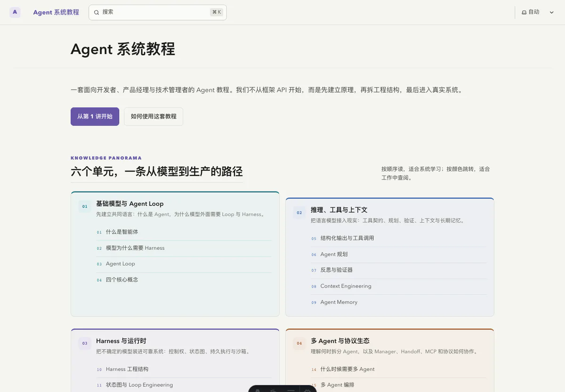Click unit 02 description 把语言模型接入现实

[387, 220]
